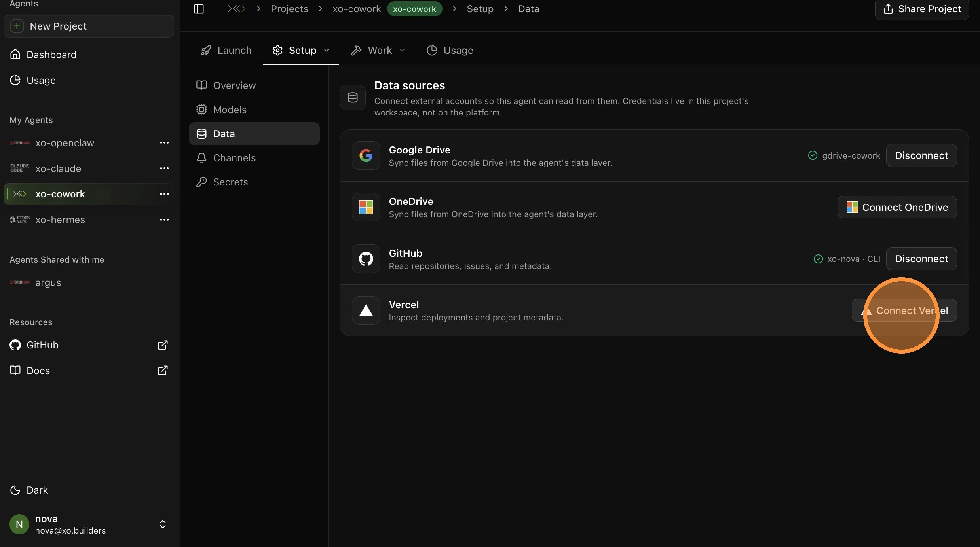Switch to the Work tab

[372, 50]
